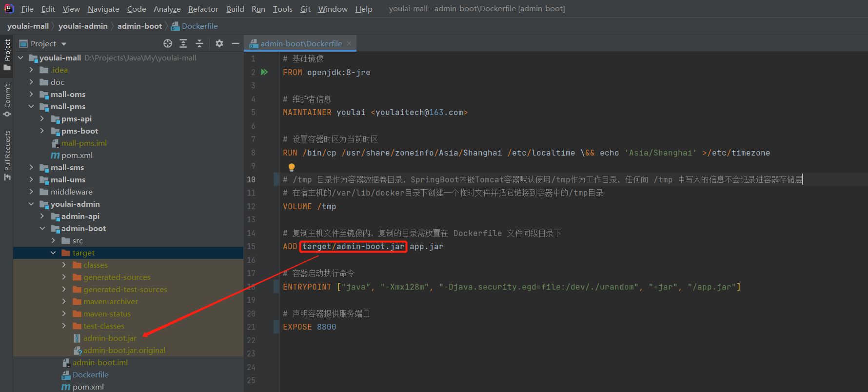This screenshot has width=868, height=392.
Task: Collapse the youlai-mall root node
Action: pyautogui.click(x=20, y=58)
